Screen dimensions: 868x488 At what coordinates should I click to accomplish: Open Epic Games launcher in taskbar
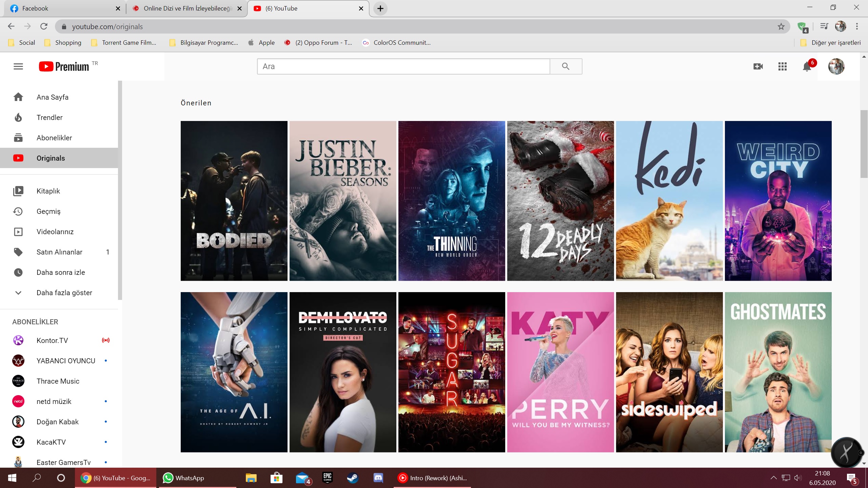point(327,478)
